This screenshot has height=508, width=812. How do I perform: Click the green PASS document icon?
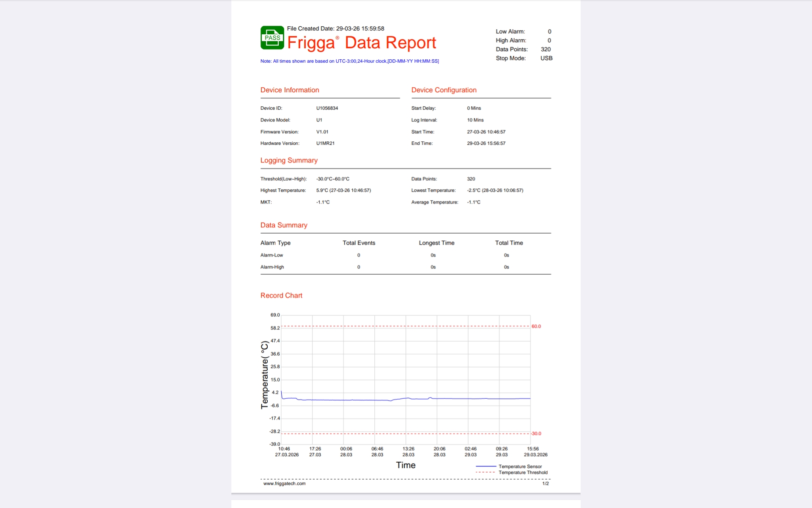(x=272, y=38)
